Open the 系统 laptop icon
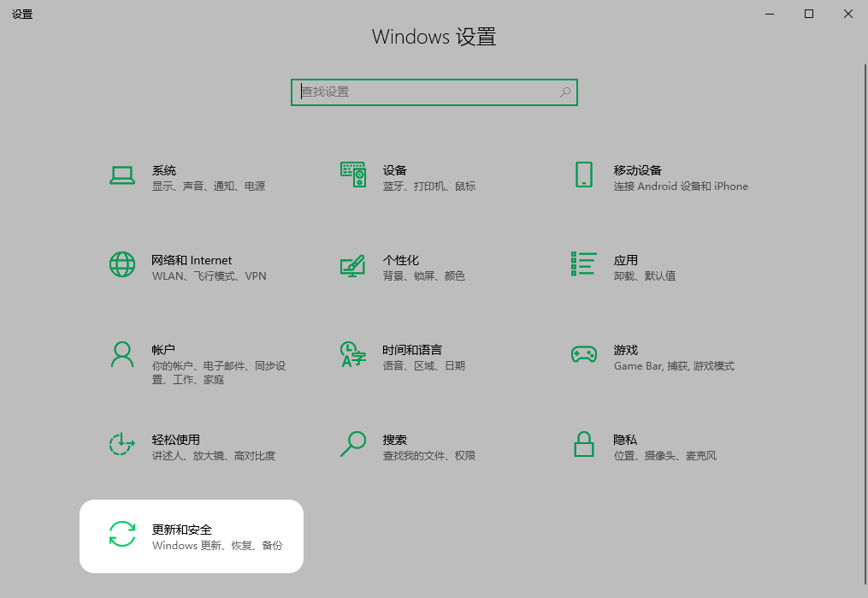The height and width of the screenshot is (598, 868). pos(121,175)
